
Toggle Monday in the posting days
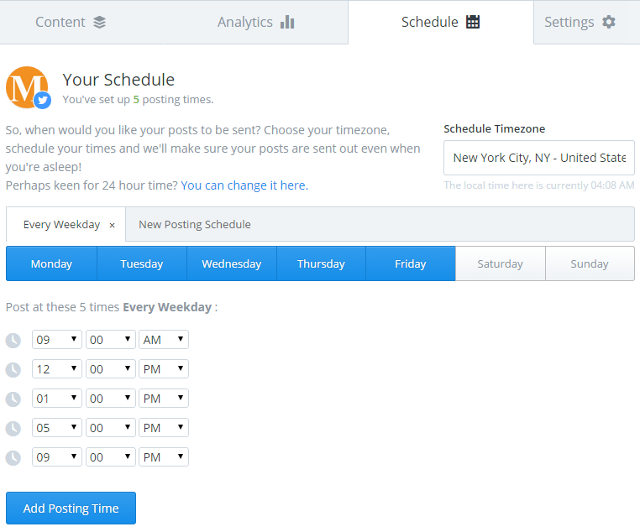(51, 264)
